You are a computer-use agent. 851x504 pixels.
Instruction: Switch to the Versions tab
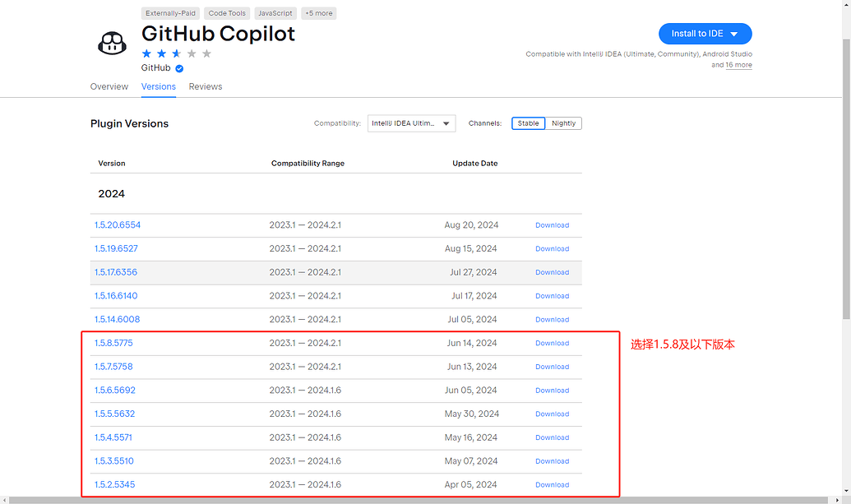click(159, 86)
